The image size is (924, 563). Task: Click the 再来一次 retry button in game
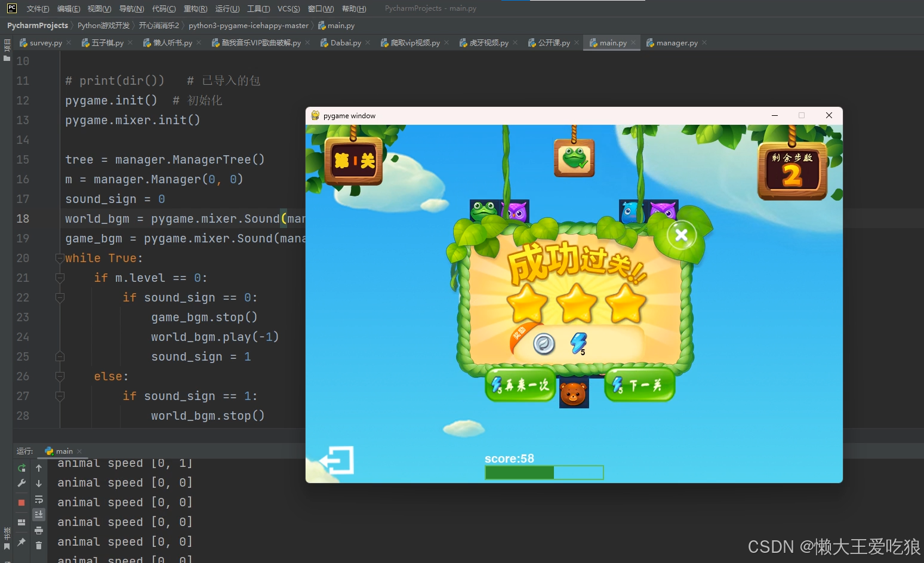click(520, 385)
